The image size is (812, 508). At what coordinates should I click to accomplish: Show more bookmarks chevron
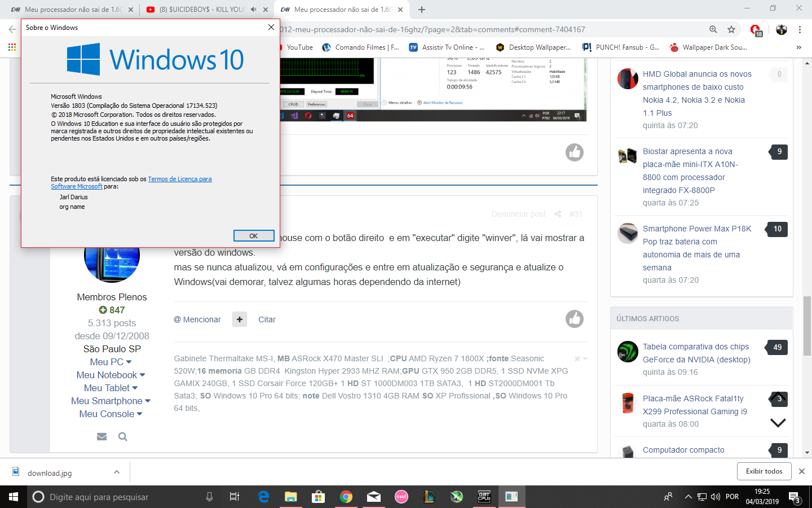798,47
